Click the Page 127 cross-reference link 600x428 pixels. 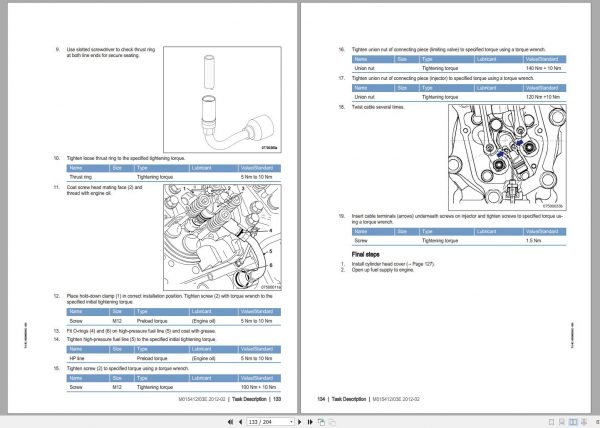(x=422, y=264)
